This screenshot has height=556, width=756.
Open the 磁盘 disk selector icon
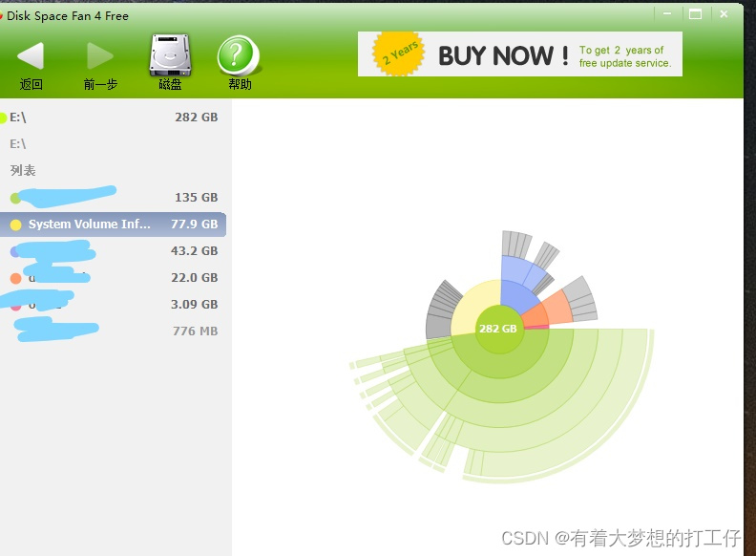(170, 63)
